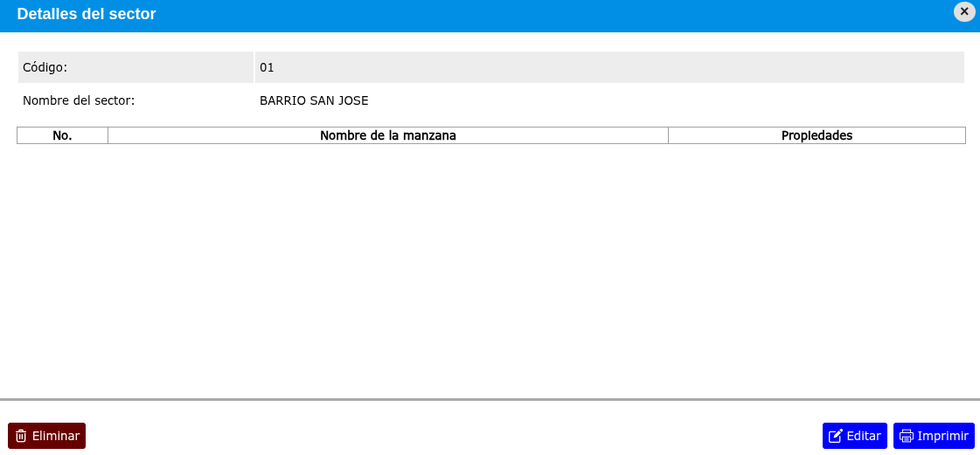Viewport: 980px width, 455px height.
Task: Click the 'Nombre de la manzana' column header
Action: pyautogui.click(x=387, y=135)
